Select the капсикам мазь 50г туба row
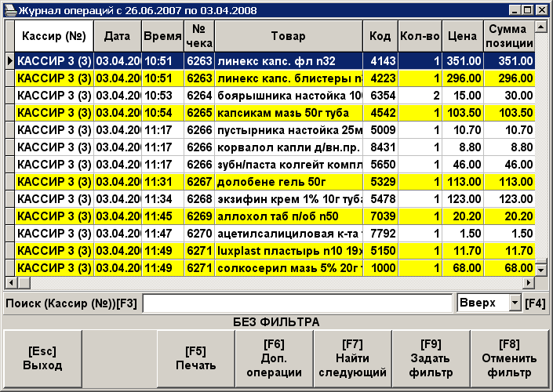 point(288,112)
